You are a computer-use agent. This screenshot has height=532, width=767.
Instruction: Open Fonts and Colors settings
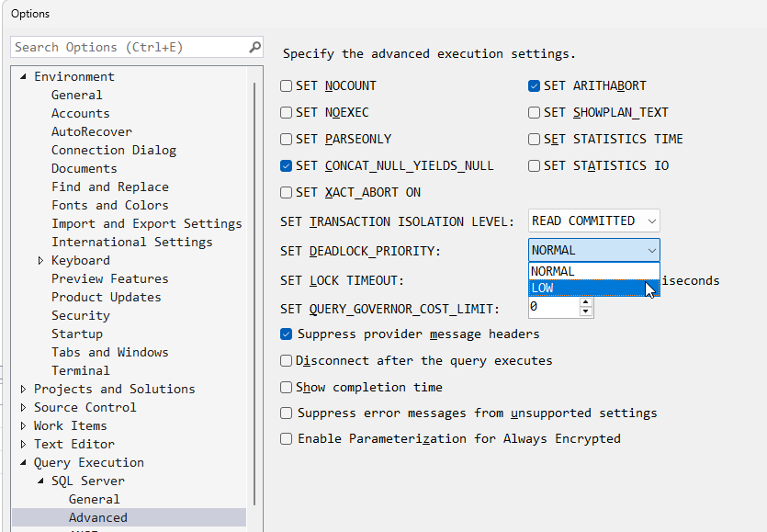point(109,206)
